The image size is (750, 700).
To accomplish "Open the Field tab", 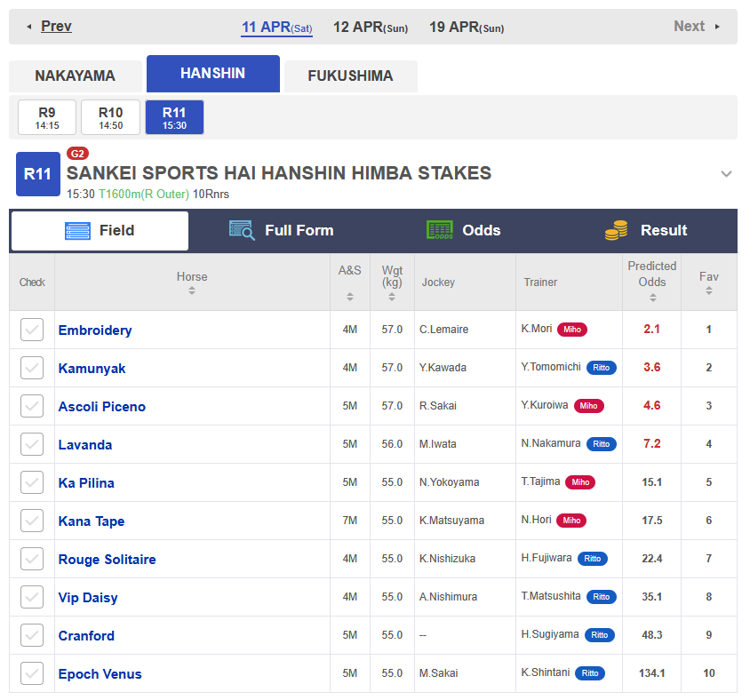I will (x=100, y=231).
